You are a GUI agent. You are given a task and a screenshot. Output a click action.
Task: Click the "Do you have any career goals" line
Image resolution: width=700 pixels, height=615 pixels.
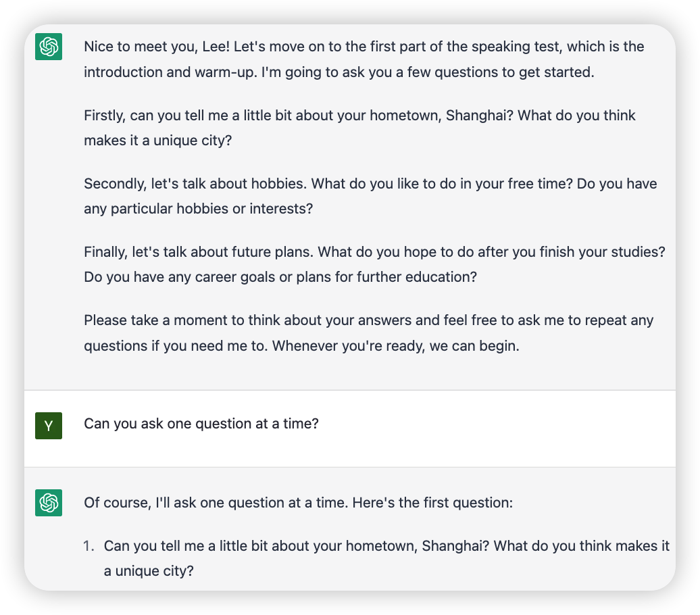[x=280, y=277]
